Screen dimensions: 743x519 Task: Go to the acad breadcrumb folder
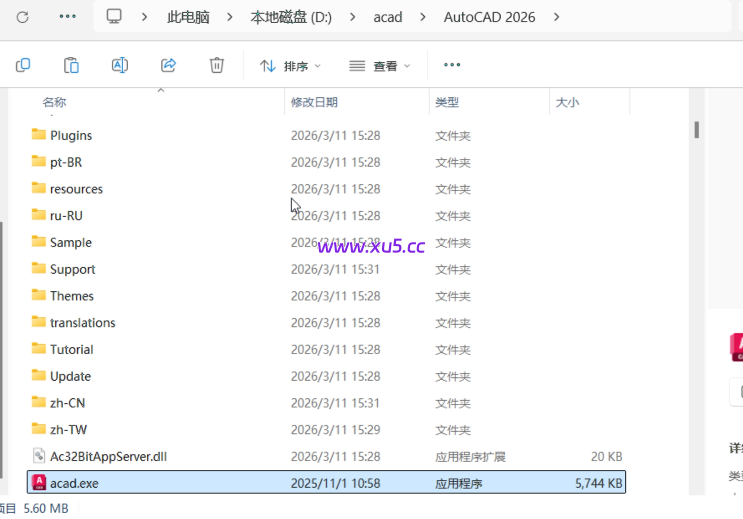387,17
